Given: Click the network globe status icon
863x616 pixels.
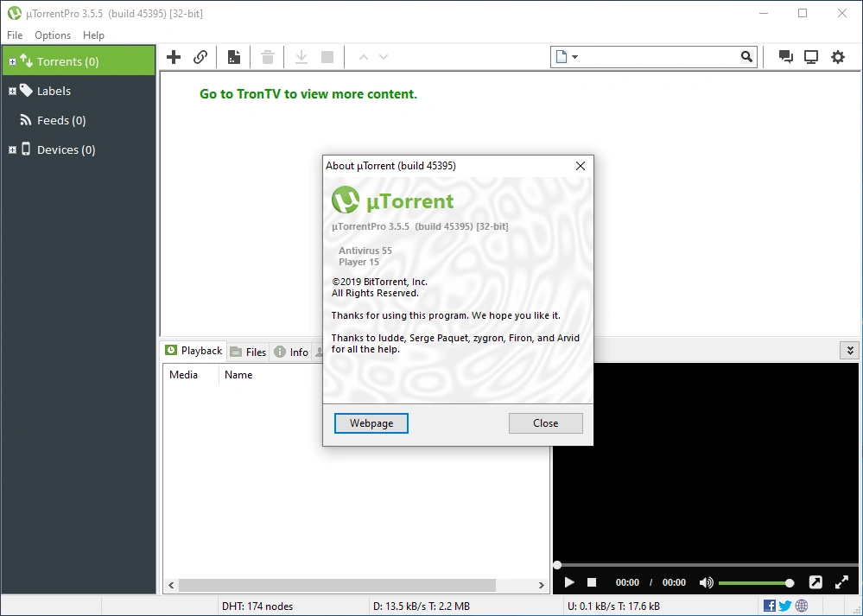Looking at the screenshot, I should click(802, 606).
